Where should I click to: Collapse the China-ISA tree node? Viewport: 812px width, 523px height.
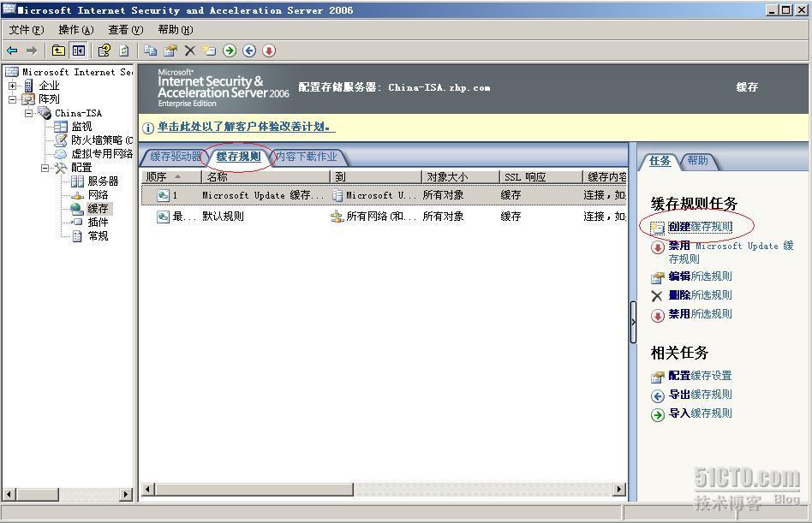28,113
